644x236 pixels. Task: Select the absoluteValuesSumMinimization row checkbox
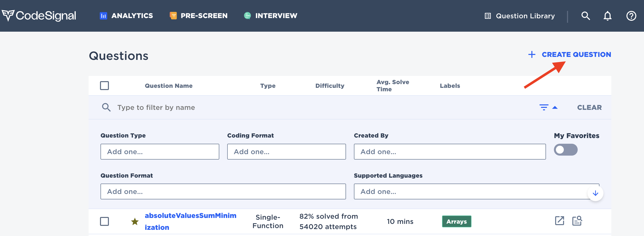(104, 221)
